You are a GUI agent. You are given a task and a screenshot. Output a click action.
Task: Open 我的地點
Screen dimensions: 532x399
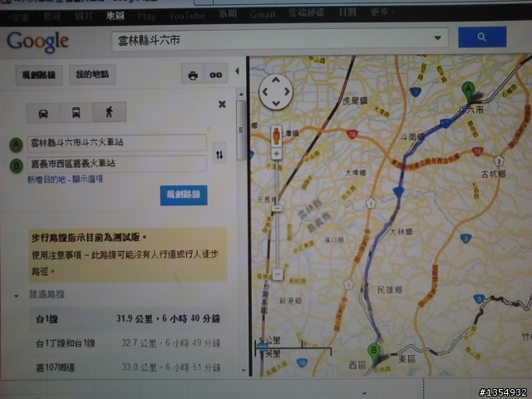pos(92,74)
